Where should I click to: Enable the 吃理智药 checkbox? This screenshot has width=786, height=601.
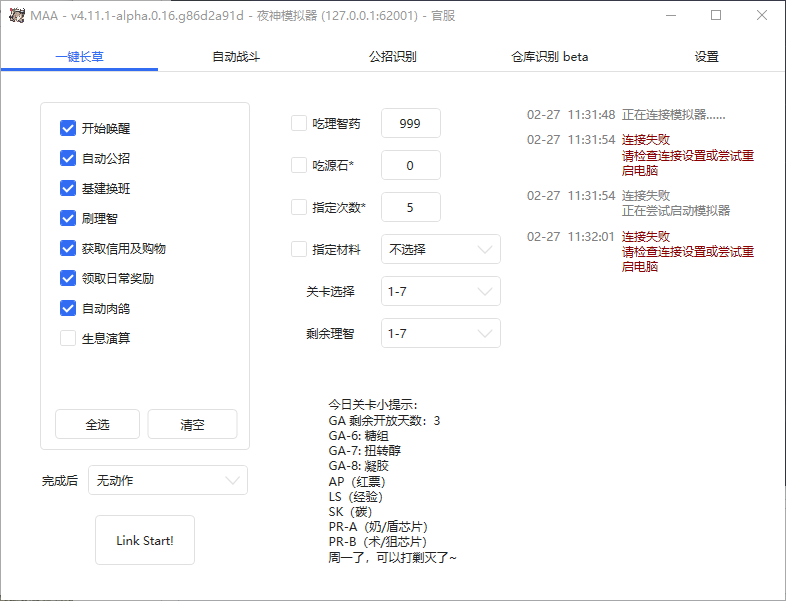point(299,123)
